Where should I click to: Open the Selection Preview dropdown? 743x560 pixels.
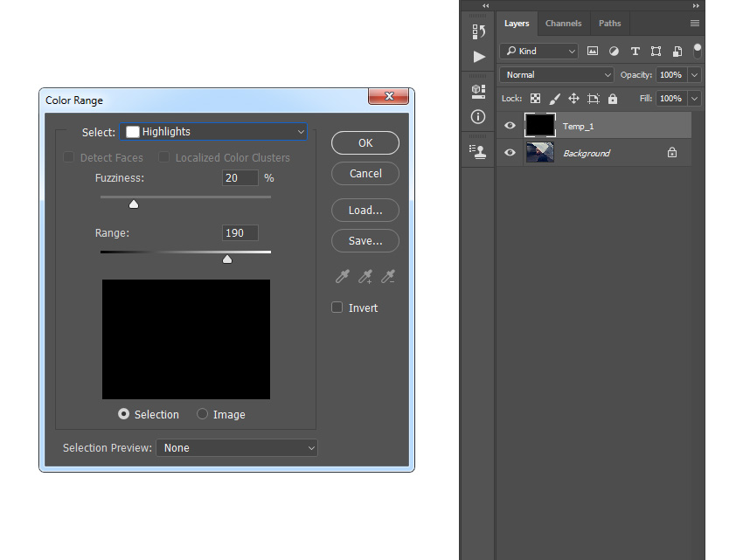[x=237, y=447]
